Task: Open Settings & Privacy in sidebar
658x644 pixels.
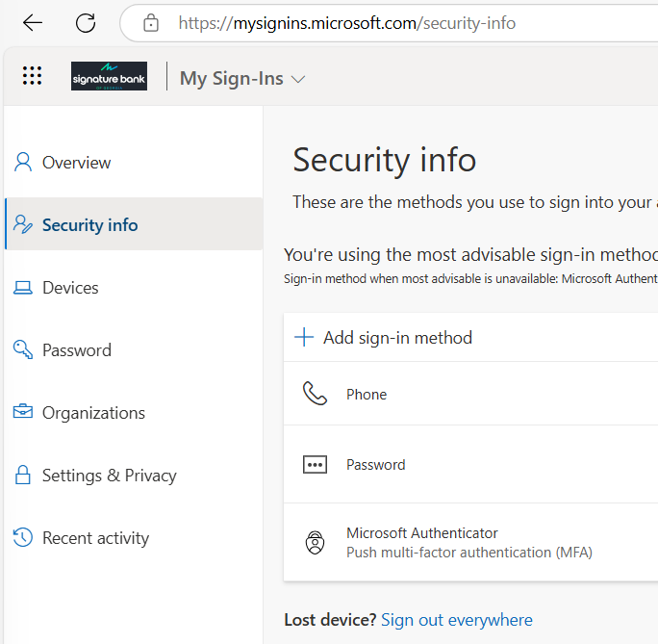Action: (134, 476)
